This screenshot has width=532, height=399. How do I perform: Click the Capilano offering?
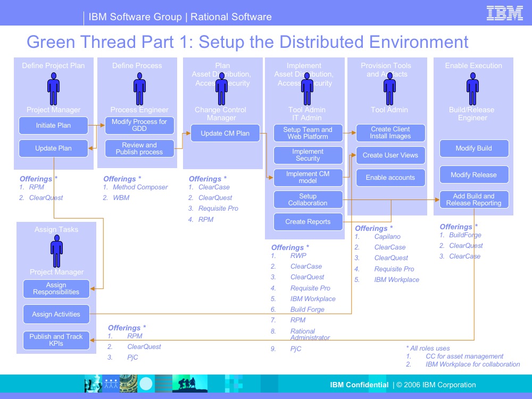pyautogui.click(x=387, y=237)
